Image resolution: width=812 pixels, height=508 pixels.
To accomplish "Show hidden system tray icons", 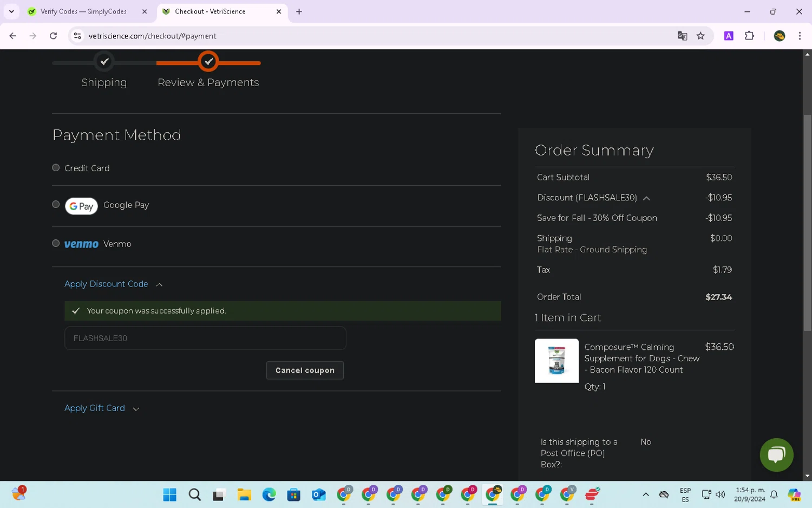I will pyautogui.click(x=646, y=494).
